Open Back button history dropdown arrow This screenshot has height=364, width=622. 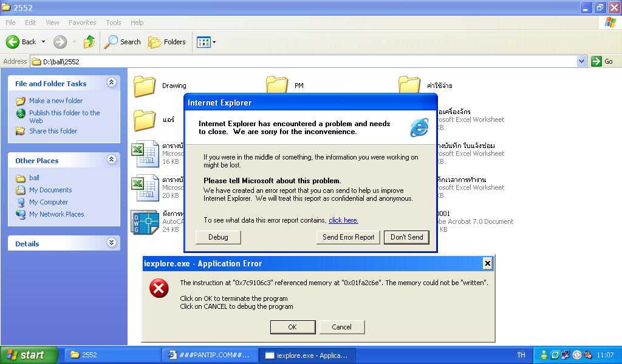click(x=43, y=42)
